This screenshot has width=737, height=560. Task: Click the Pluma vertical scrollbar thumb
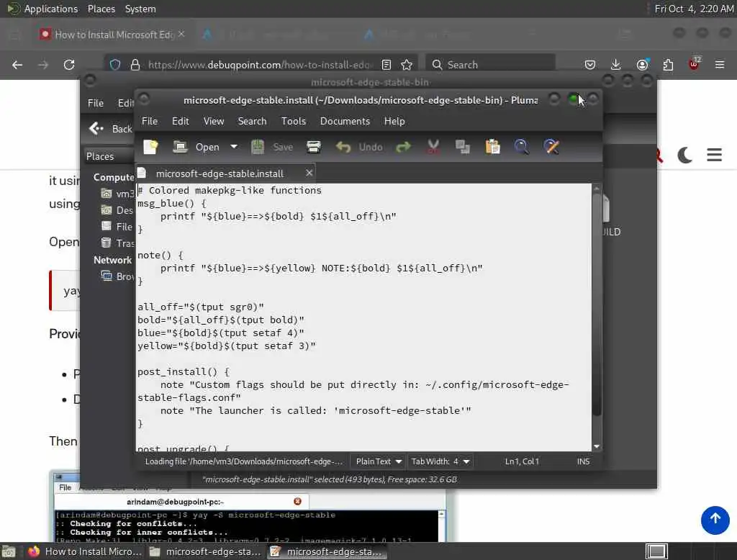pos(597,303)
